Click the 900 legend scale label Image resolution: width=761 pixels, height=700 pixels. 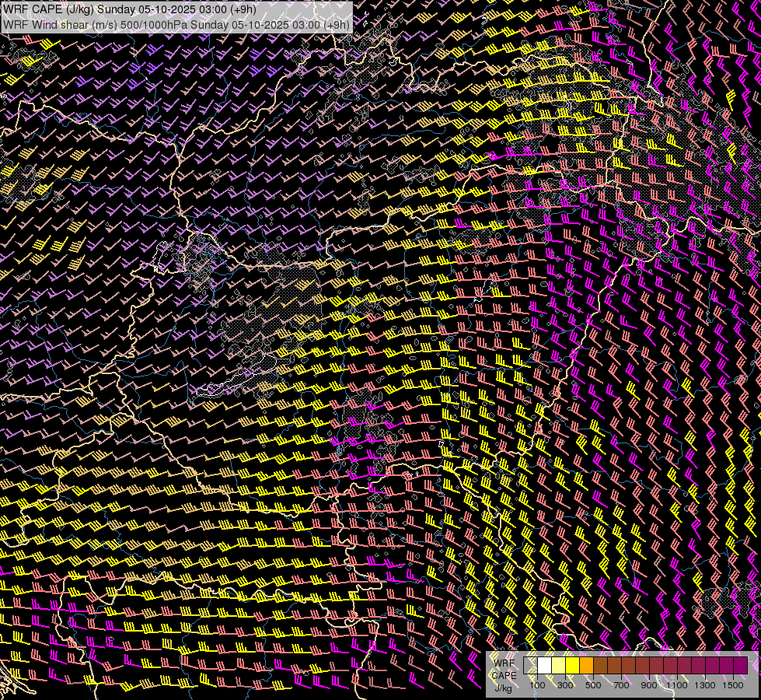tap(649, 685)
